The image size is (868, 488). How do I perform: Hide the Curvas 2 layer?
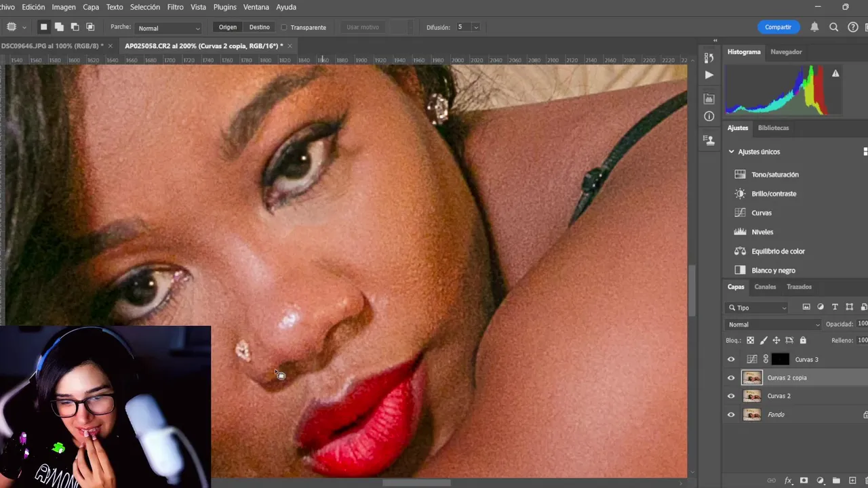coord(731,396)
